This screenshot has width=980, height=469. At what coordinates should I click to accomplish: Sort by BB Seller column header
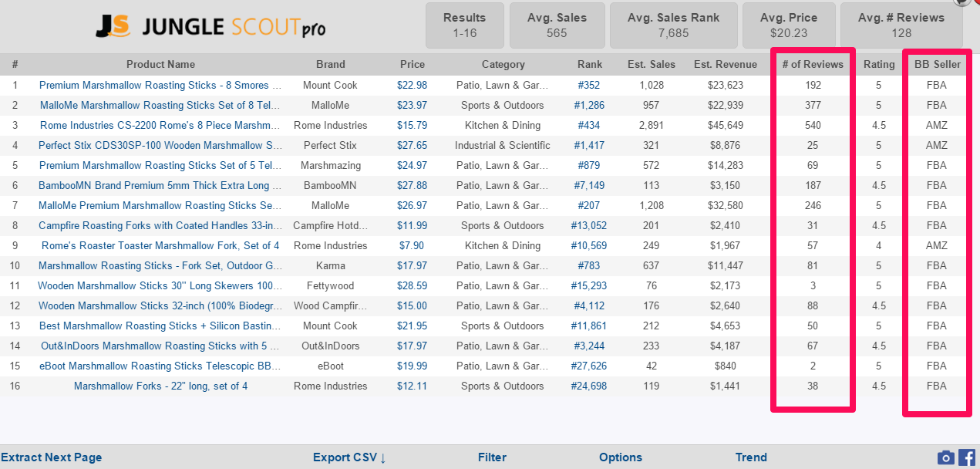coord(938,65)
